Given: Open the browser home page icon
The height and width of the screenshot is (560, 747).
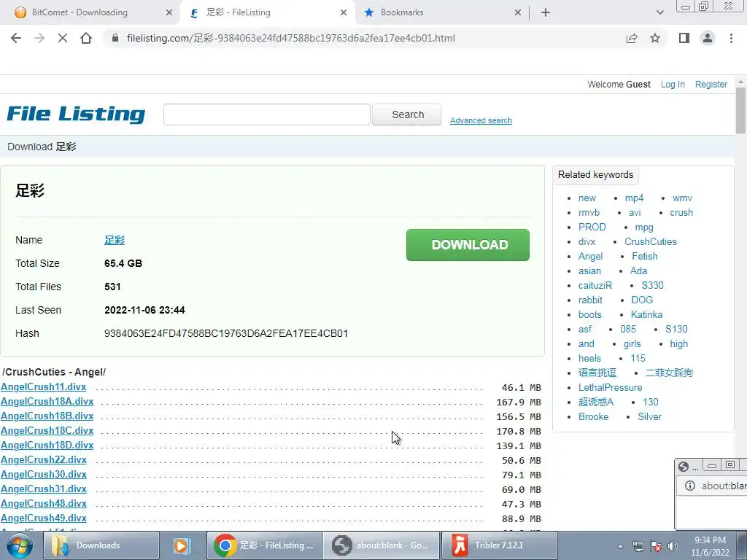Looking at the screenshot, I should 86,38.
